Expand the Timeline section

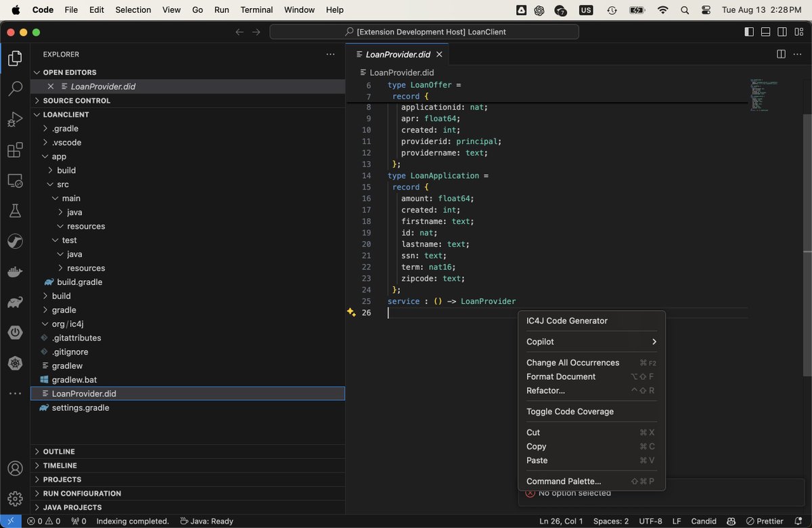187,466
